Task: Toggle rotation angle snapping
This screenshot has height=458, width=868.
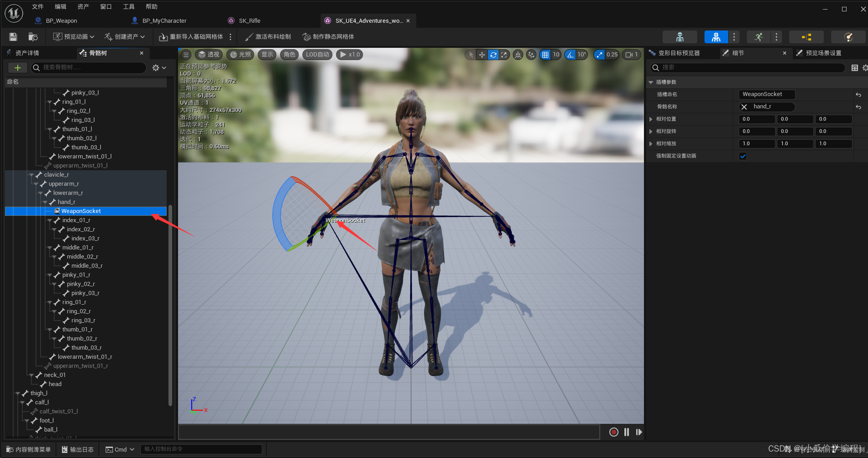Action: [570, 55]
